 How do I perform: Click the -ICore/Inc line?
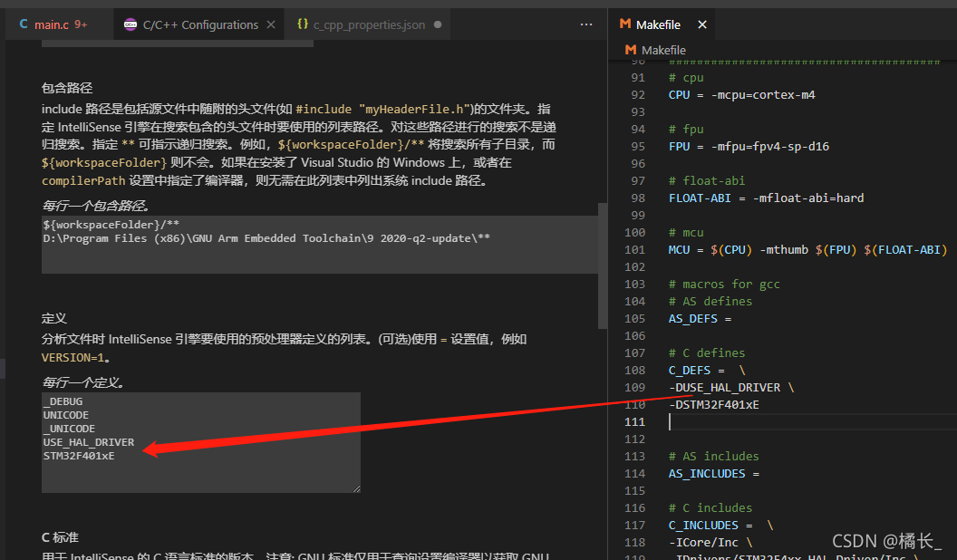click(710, 542)
